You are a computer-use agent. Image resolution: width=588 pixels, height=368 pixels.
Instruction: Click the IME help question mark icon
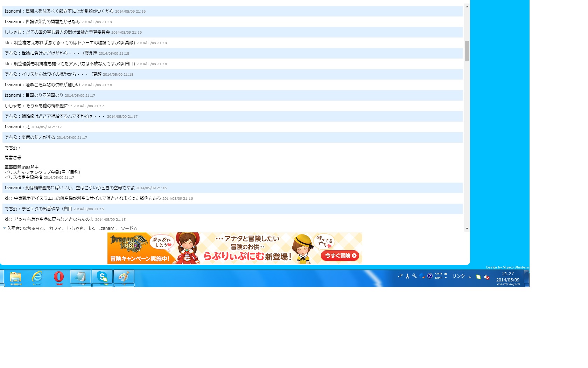[430, 276]
